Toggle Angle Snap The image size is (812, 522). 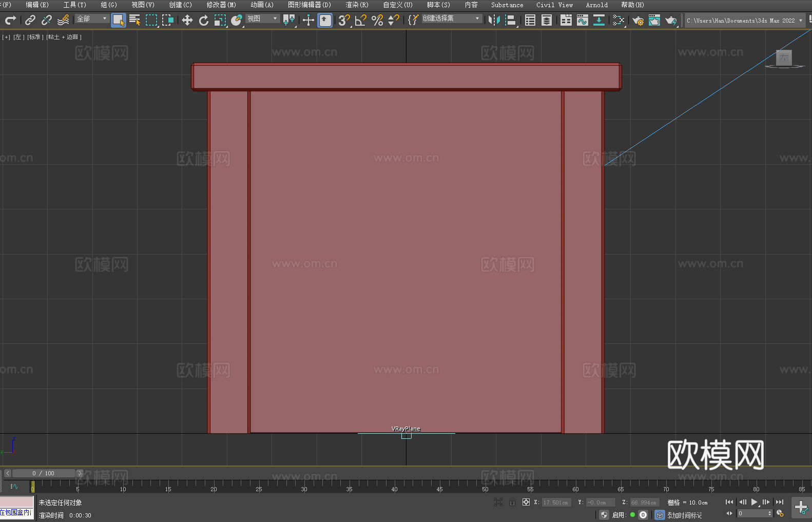click(x=360, y=20)
